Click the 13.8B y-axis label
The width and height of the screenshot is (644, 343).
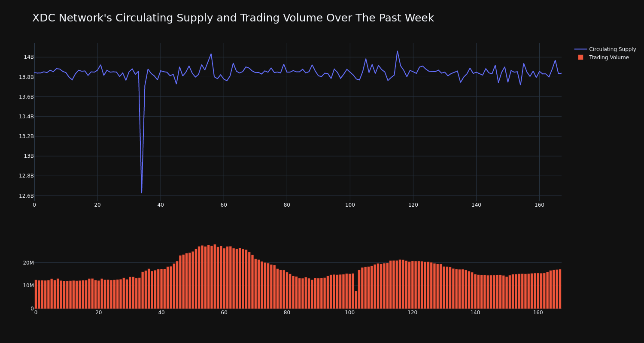(26, 77)
